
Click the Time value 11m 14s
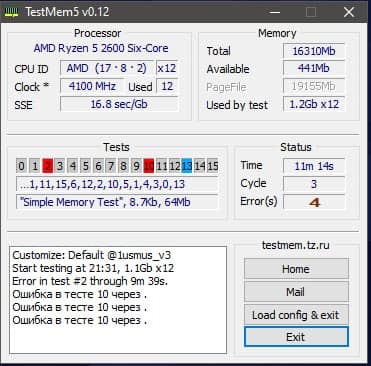click(314, 166)
